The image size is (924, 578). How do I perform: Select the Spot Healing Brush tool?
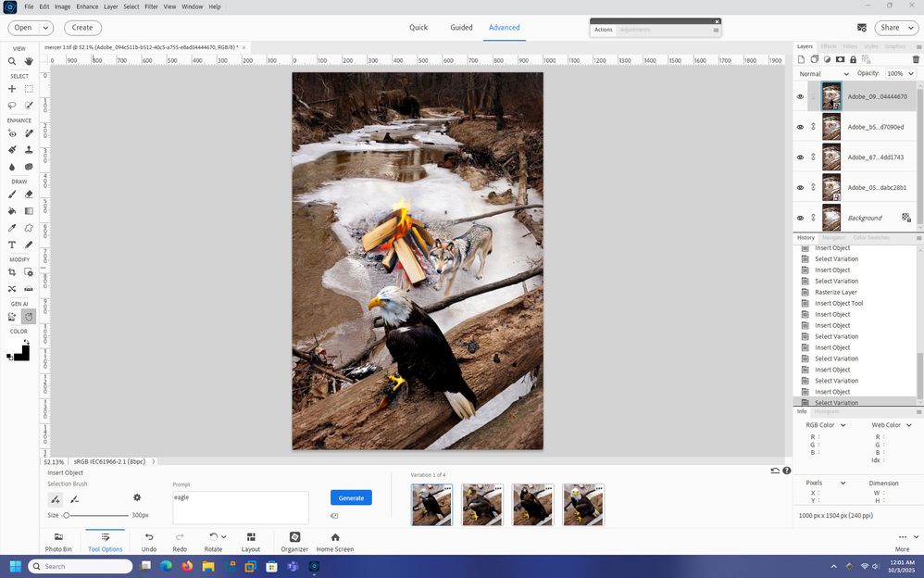[29, 133]
